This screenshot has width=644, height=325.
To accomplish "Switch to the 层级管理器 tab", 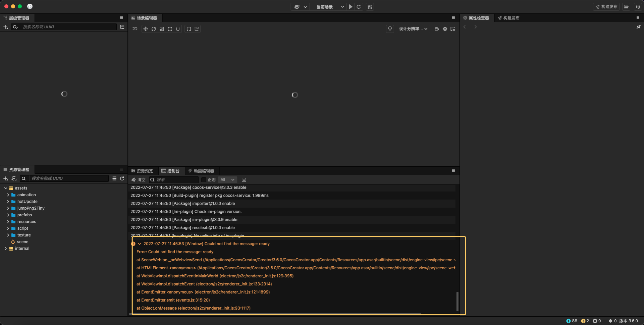I will click(16, 18).
